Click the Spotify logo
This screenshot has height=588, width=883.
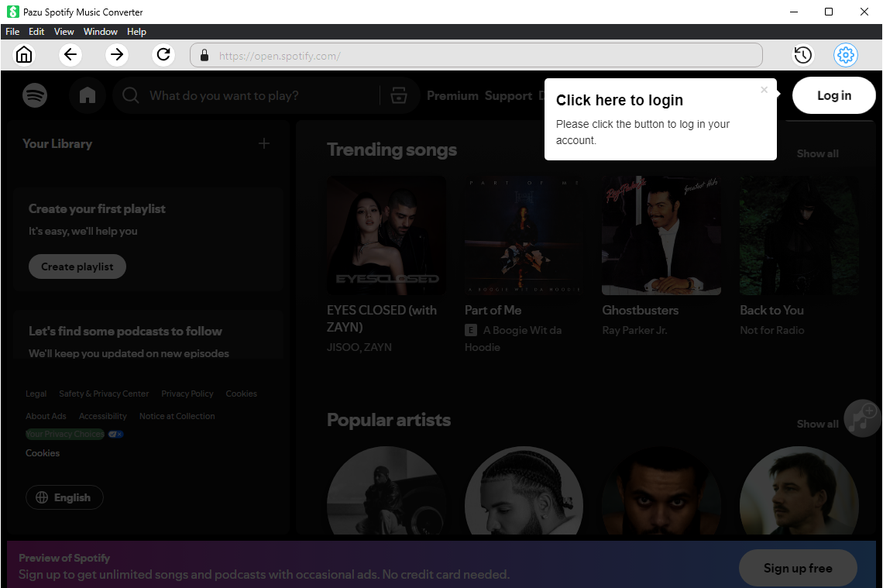coord(35,95)
